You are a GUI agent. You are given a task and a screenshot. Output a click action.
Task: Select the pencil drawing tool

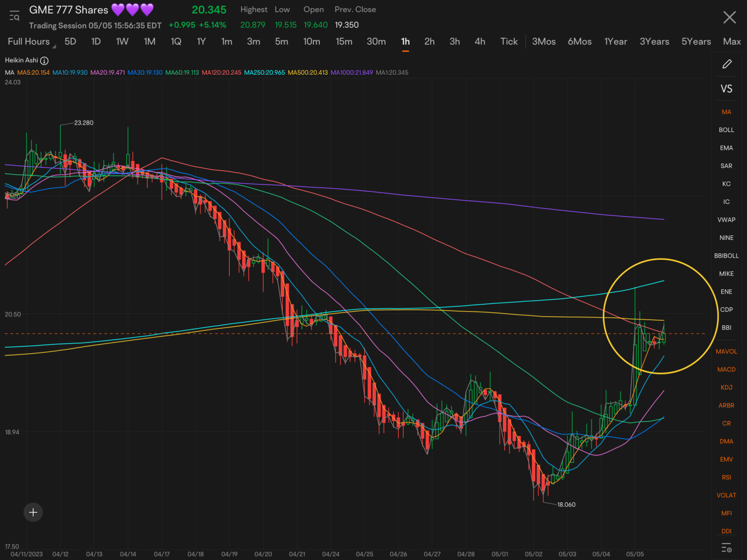(726, 64)
